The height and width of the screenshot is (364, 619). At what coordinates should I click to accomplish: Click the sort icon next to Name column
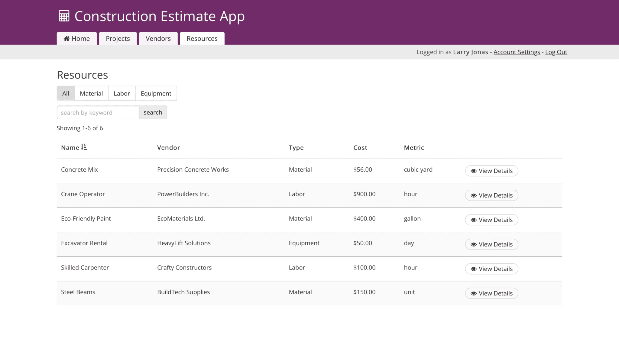coord(84,147)
